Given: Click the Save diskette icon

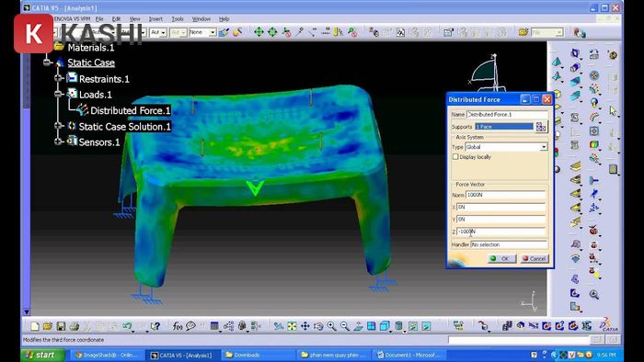Looking at the screenshot, I should coord(61,326).
